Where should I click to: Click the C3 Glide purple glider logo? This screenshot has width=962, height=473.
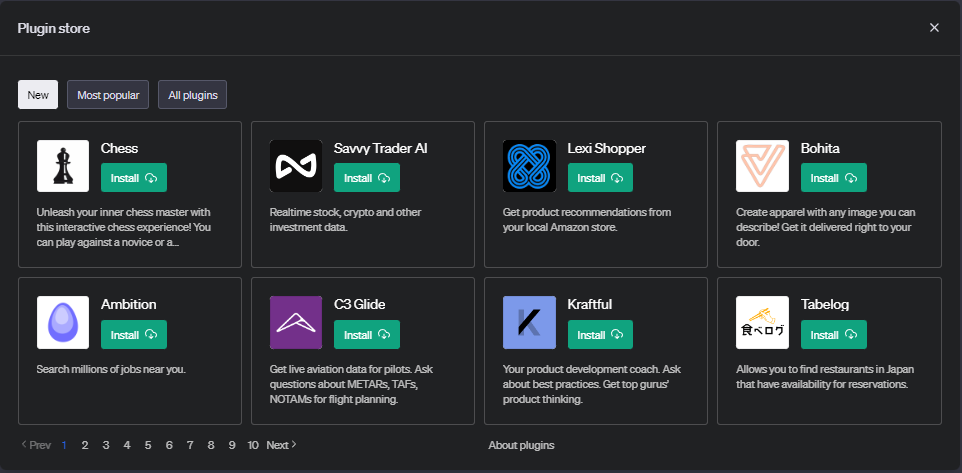296,323
